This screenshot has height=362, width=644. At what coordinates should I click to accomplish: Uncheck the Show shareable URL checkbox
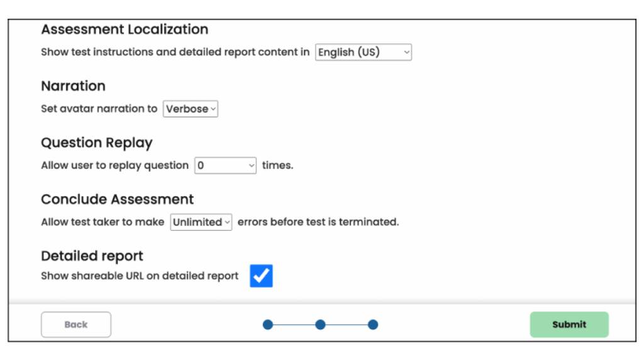click(x=261, y=276)
